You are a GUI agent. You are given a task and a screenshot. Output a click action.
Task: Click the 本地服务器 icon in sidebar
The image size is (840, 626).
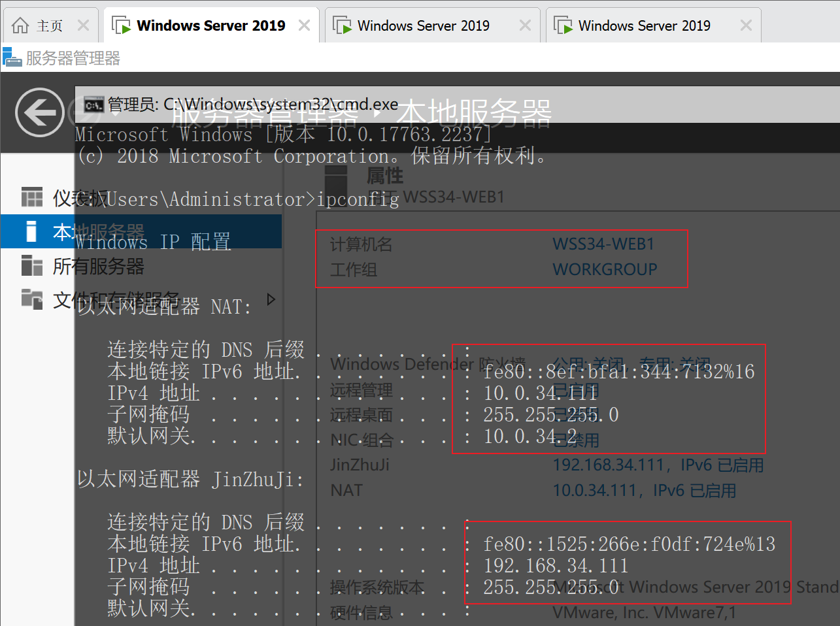[x=31, y=231]
